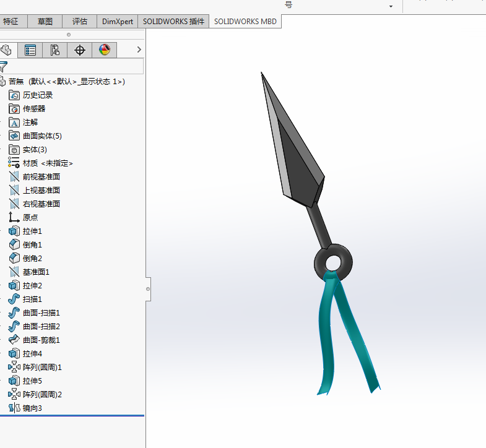This screenshot has height=448, width=486.
Task: Switch to the 草图 tab
Action: pyautogui.click(x=45, y=22)
